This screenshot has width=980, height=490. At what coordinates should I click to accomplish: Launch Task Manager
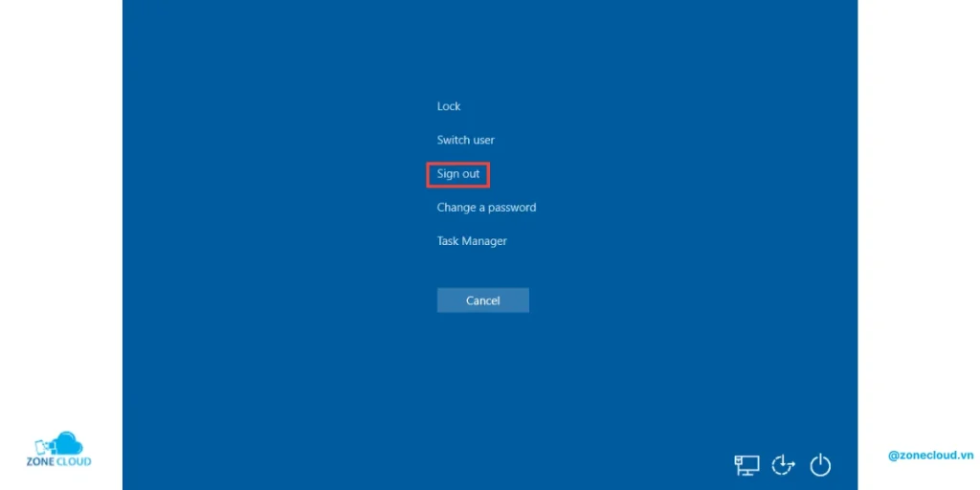point(472,241)
